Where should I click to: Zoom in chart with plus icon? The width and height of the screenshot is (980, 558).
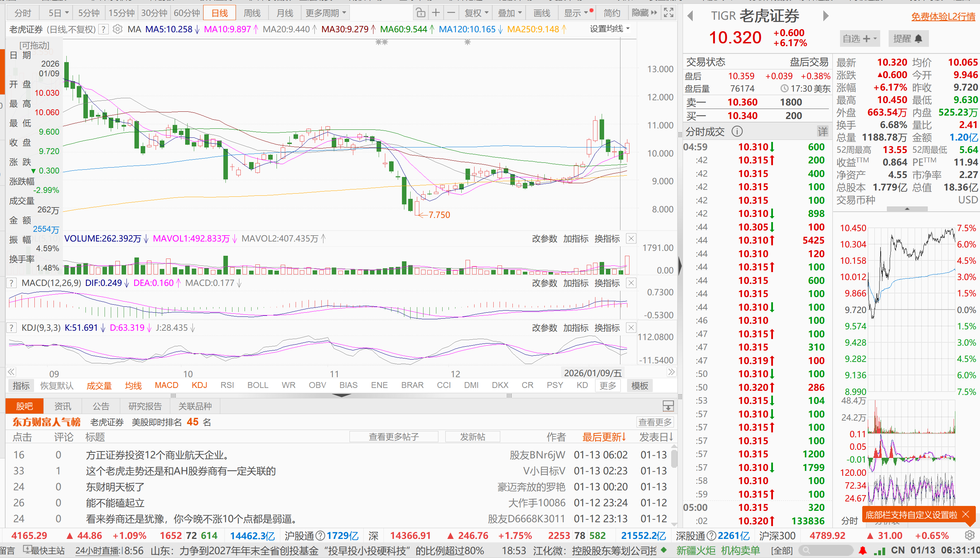coord(436,13)
